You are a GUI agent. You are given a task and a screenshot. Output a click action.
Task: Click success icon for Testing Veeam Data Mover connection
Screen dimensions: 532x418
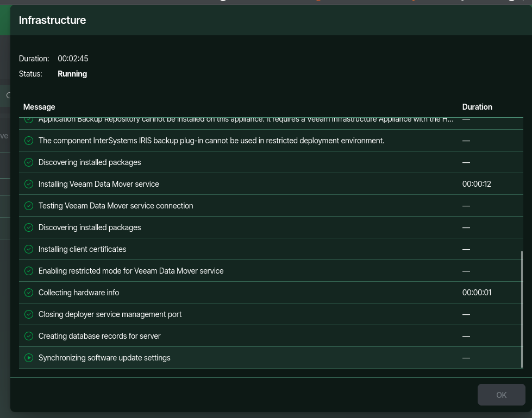29,206
